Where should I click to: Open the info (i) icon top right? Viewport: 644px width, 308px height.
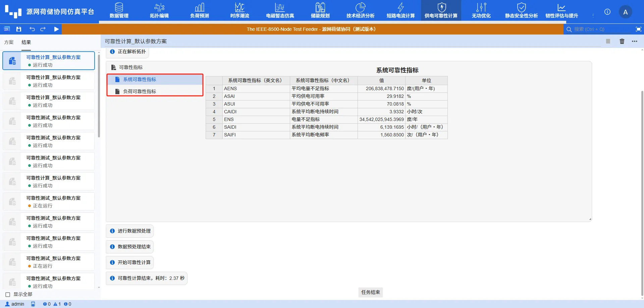pyautogui.click(x=607, y=12)
